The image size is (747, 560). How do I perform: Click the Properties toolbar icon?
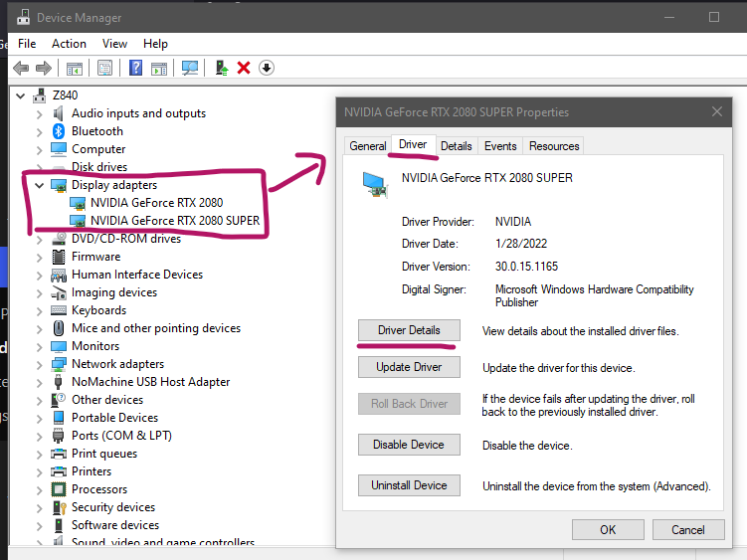pyautogui.click(x=104, y=68)
